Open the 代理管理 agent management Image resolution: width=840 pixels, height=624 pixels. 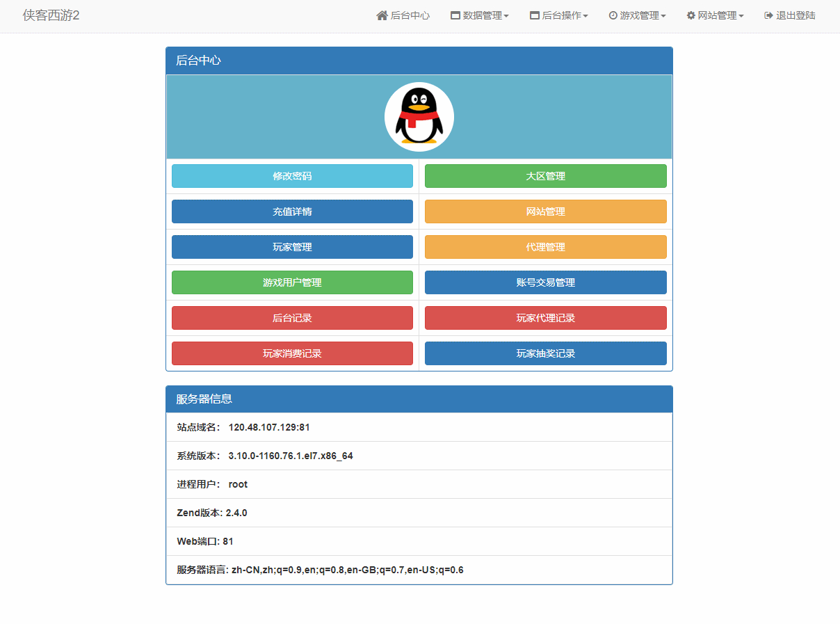545,247
